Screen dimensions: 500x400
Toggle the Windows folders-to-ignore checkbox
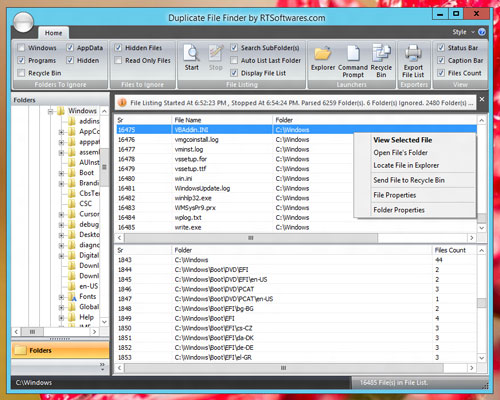point(21,48)
